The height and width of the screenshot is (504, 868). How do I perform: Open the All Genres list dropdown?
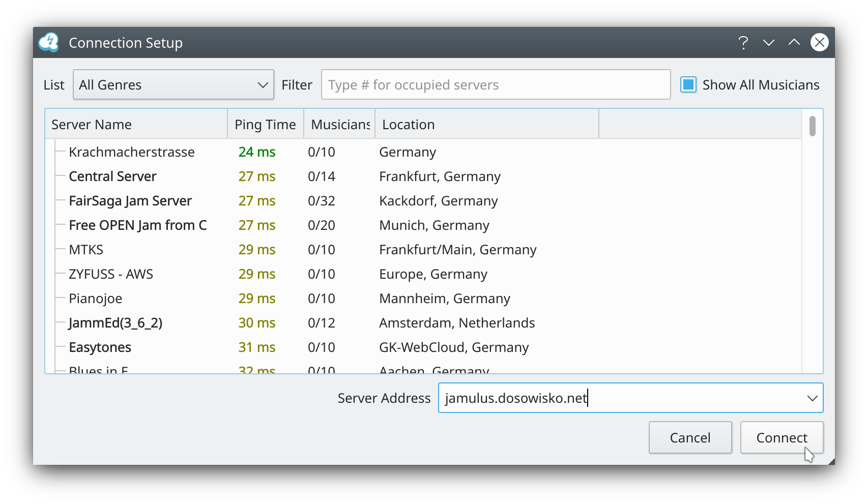point(173,85)
